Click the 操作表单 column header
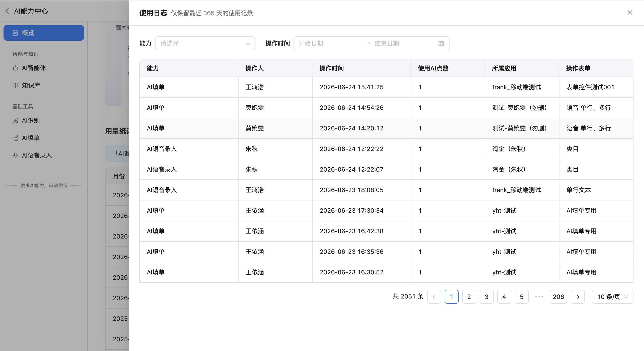This screenshot has height=351, width=644. [x=596, y=68]
